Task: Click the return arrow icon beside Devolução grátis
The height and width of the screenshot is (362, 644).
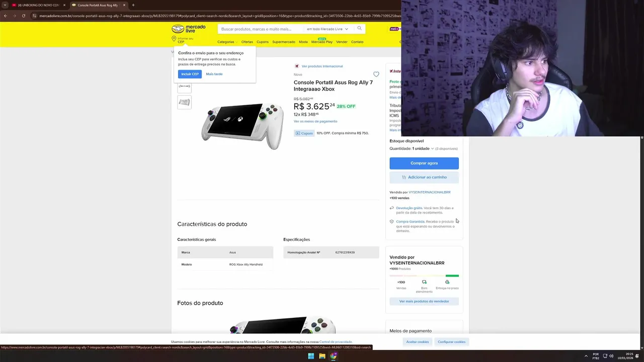Action: [x=391, y=208]
